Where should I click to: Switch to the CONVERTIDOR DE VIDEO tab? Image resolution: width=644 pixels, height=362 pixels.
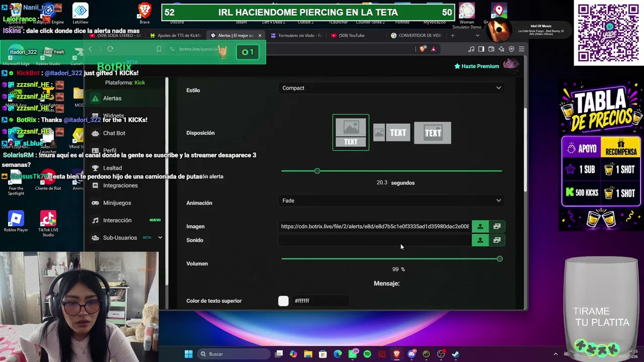[x=417, y=36]
